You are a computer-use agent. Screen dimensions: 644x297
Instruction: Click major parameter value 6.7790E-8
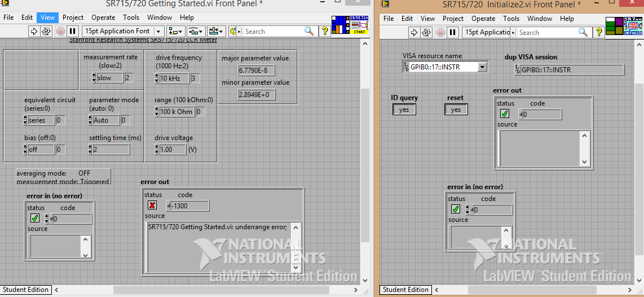pyautogui.click(x=256, y=71)
